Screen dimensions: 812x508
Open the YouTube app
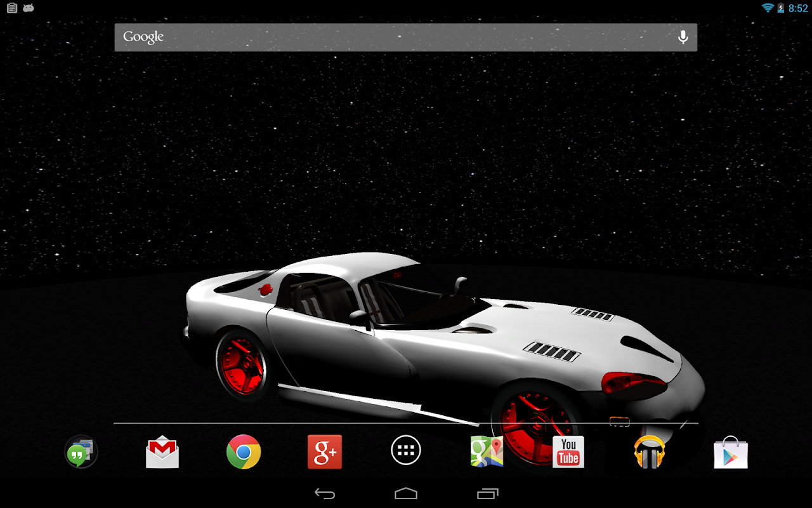point(568,451)
